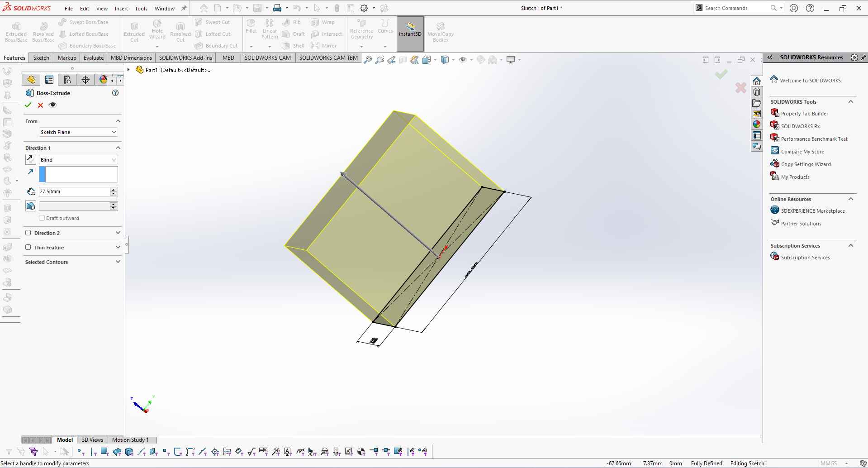Collapse the Online Resources group
This screenshot has height=468, width=868.
[x=851, y=199]
